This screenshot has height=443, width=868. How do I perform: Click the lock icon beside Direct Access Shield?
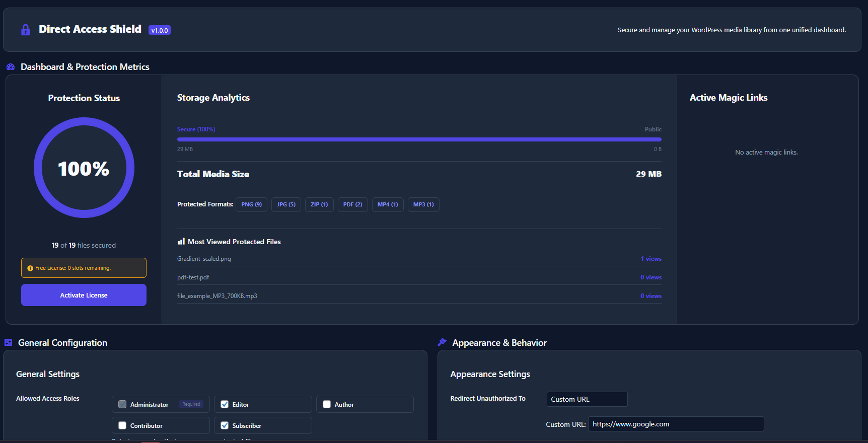26,30
